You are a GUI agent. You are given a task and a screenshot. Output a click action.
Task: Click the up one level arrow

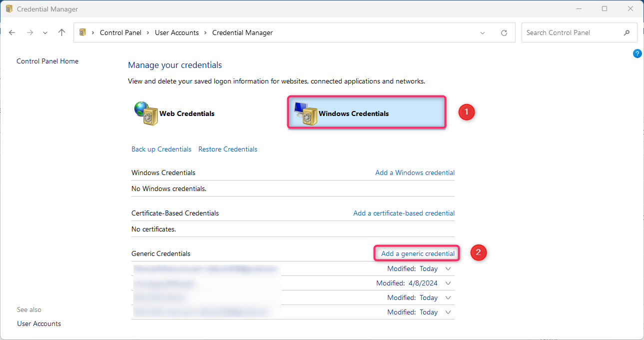point(61,32)
